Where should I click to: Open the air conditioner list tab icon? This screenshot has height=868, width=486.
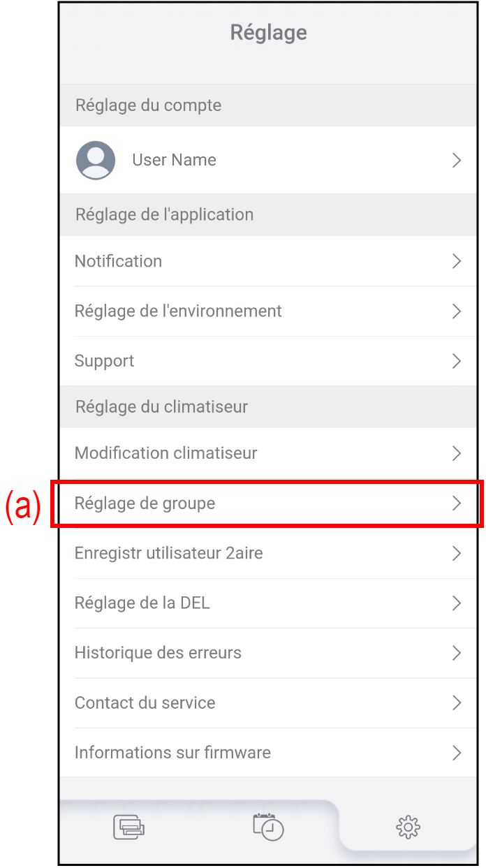[128, 827]
